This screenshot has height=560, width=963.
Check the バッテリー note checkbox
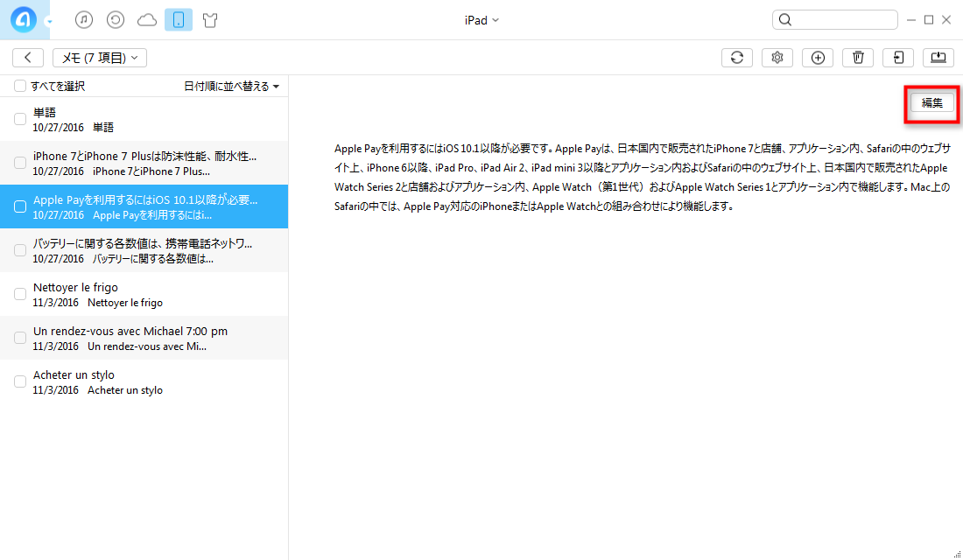tap(19, 250)
